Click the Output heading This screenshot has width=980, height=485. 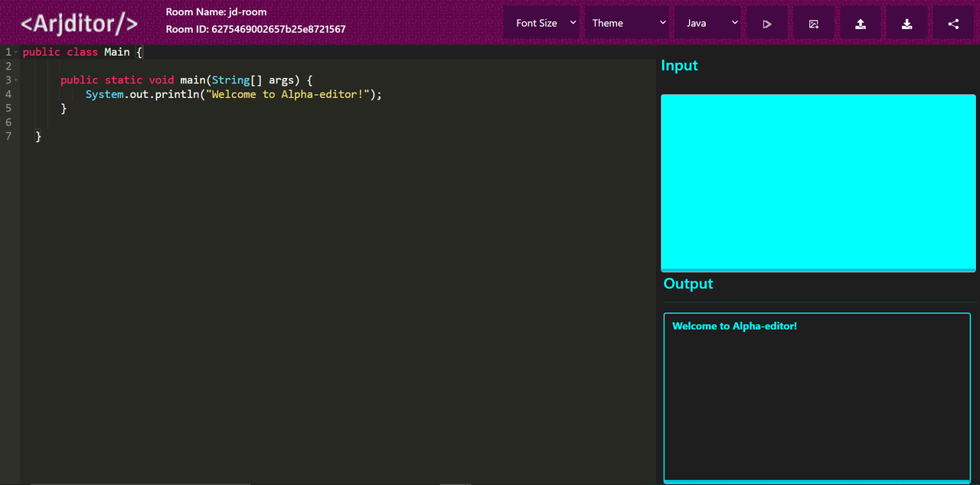click(x=688, y=284)
